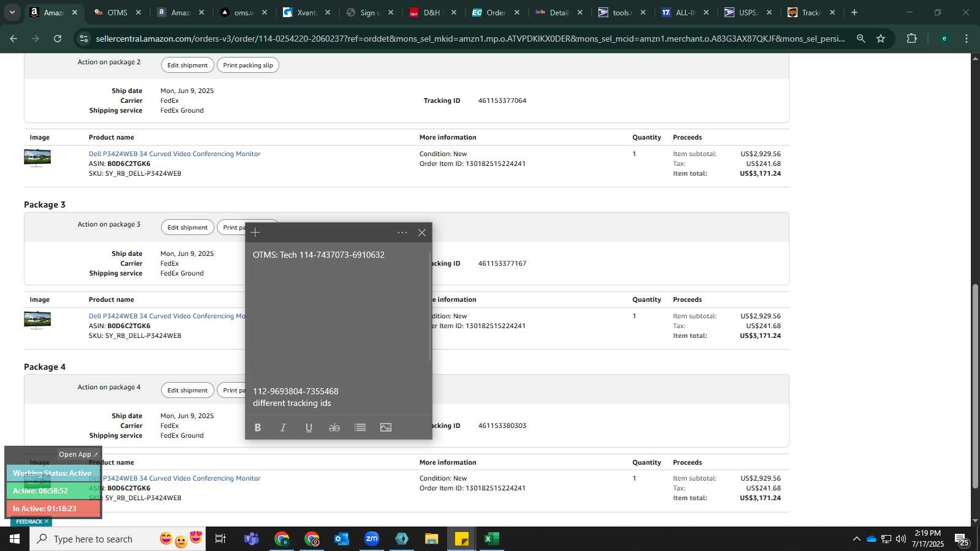
Task: Click order number 112-9693804-7355468 in note
Action: coord(295,391)
